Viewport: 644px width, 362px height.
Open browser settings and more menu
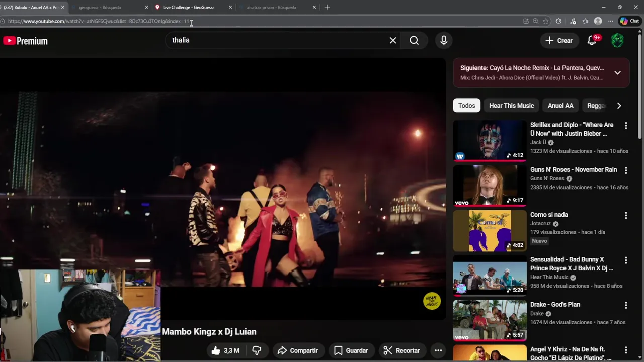[610, 21]
